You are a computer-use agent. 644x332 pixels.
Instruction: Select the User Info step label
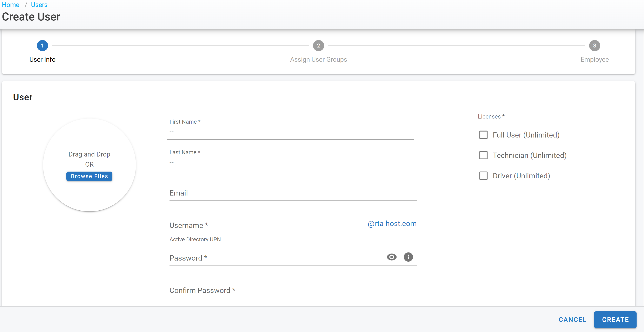[42, 60]
